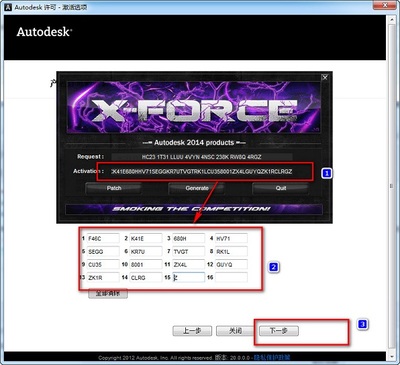
Task: Close the X-Force keygen window
Action: click(x=325, y=77)
